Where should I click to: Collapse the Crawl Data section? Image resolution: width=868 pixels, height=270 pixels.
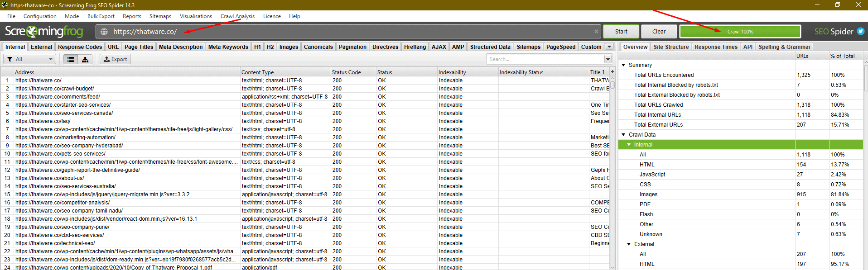(x=623, y=135)
